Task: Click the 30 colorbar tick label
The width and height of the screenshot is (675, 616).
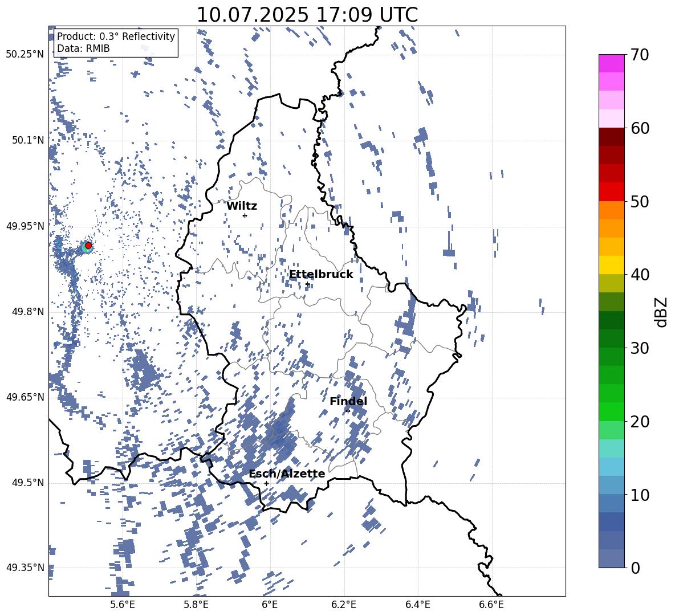Action: coord(640,348)
